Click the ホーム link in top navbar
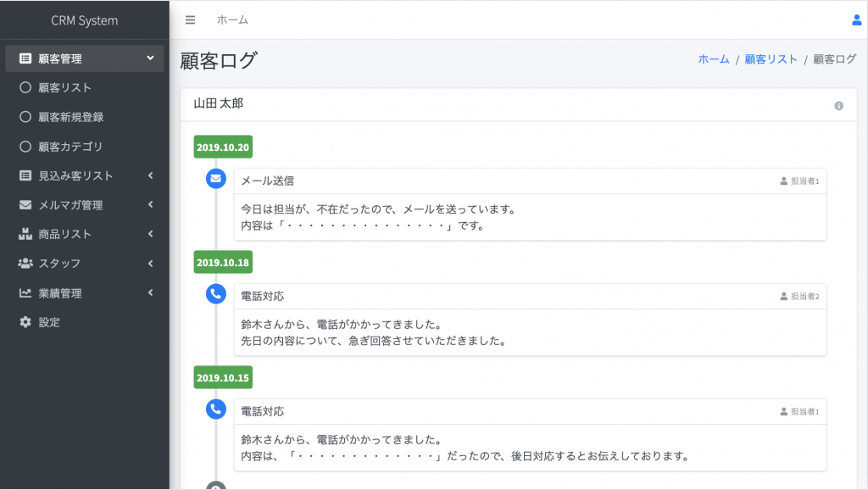 click(232, 20)
